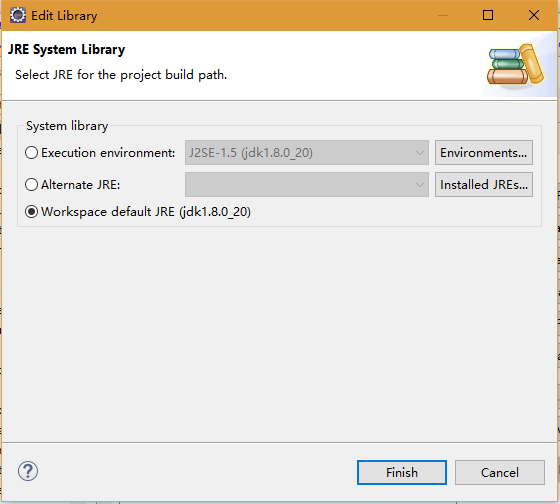Click the Installed JREs... button
The height and width of the screenshot is (504, 560).
click(484, 185)
